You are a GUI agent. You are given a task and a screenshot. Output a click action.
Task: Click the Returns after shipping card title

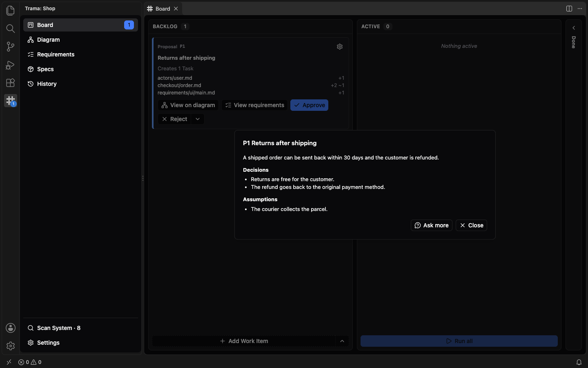click(186, 58)
